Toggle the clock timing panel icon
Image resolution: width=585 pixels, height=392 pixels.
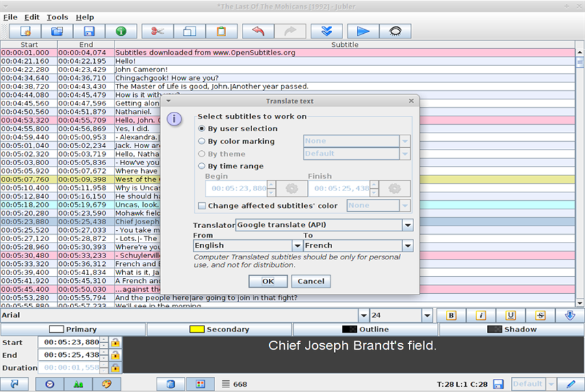click(49, 384)
